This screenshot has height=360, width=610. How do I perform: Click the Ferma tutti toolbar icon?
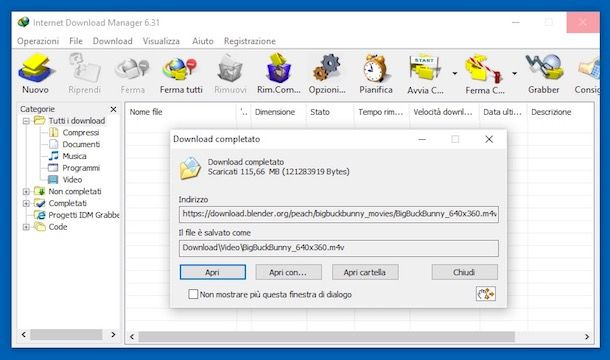(x=181, y=68)
